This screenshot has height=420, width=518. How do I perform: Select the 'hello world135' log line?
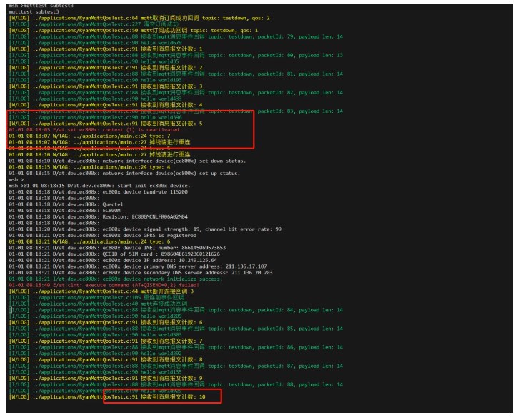point(96,372)
